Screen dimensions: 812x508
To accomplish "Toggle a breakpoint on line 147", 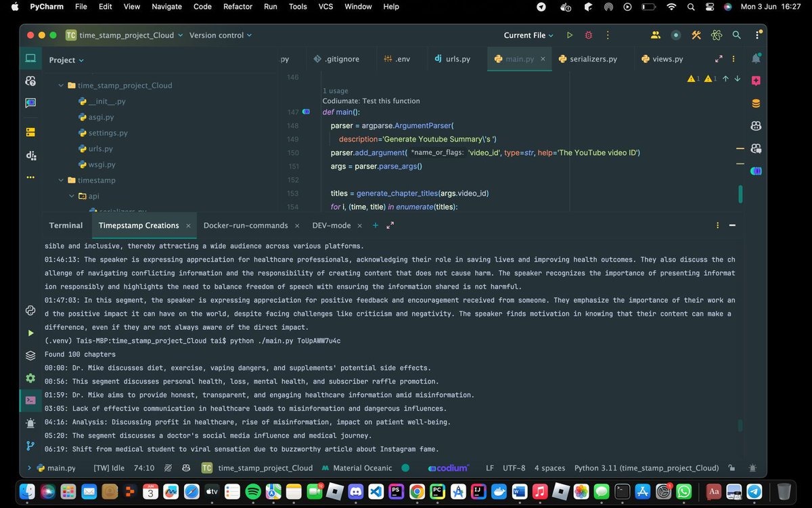I will click(306, 112).
